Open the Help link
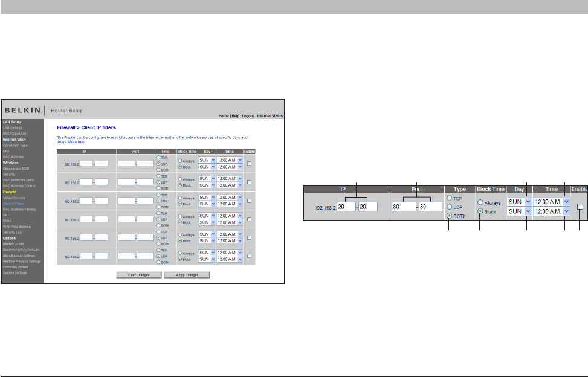The image size is (588, 377). (236, 116)
